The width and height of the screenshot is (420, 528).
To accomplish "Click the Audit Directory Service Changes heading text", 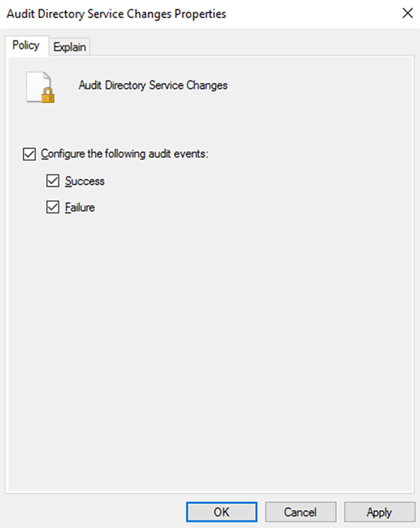I will pyautogui.click(x=153, y=86).
